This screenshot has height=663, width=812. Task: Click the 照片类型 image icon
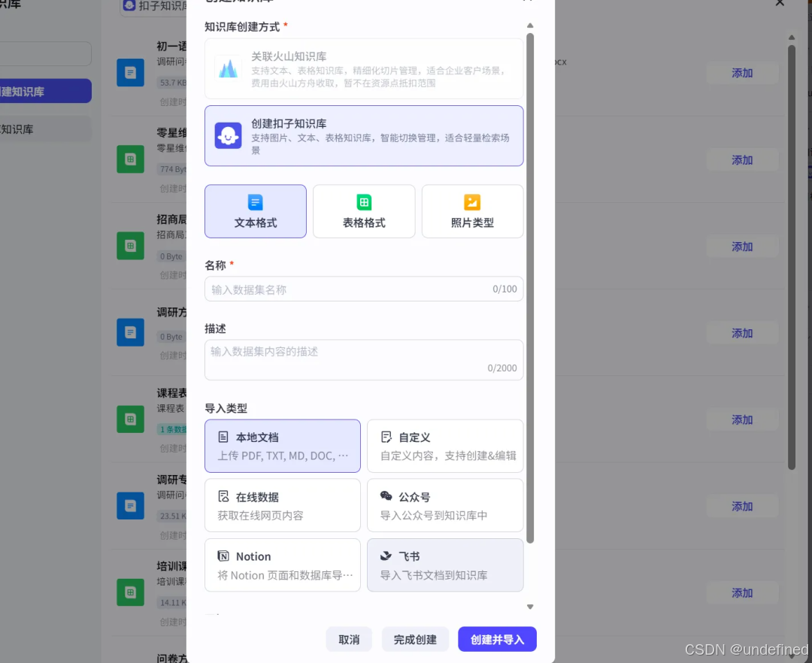pos(472,201)
